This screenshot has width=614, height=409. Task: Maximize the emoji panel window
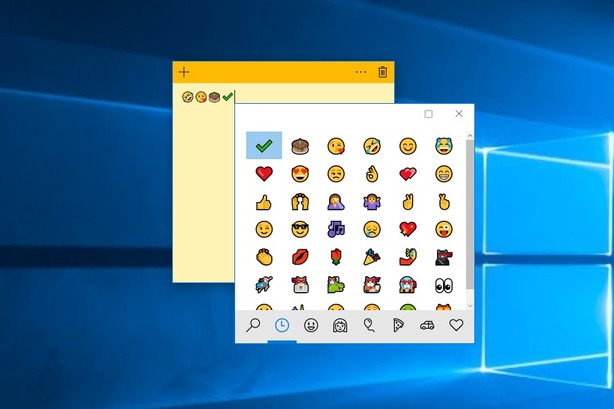(428, 114)
